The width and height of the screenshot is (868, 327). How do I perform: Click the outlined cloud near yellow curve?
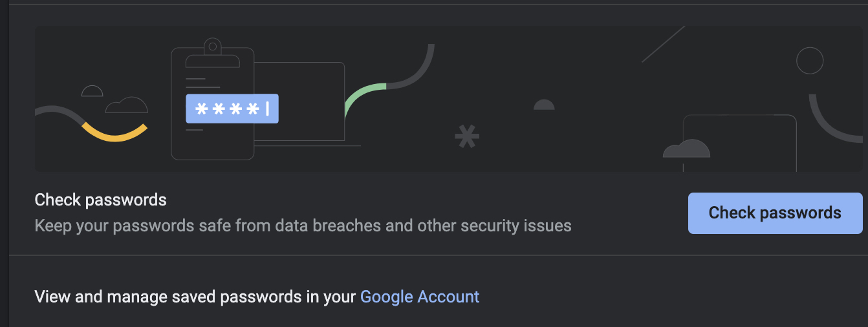(x=127, y=105)
